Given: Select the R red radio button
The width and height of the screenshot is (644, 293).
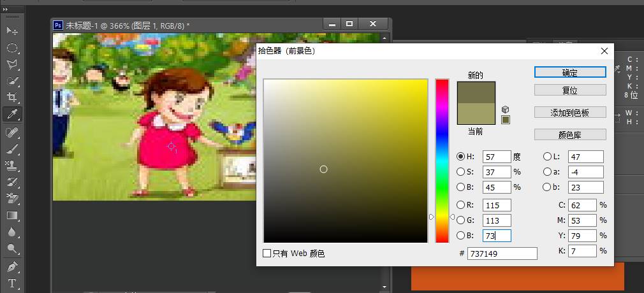Looking at the screenshot, I should pos(461,204).
